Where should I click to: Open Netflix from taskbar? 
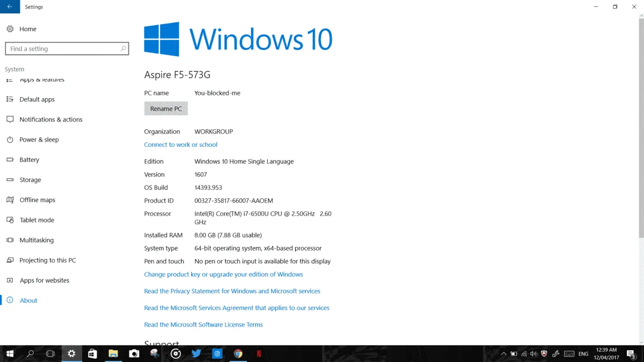point(259,353)
